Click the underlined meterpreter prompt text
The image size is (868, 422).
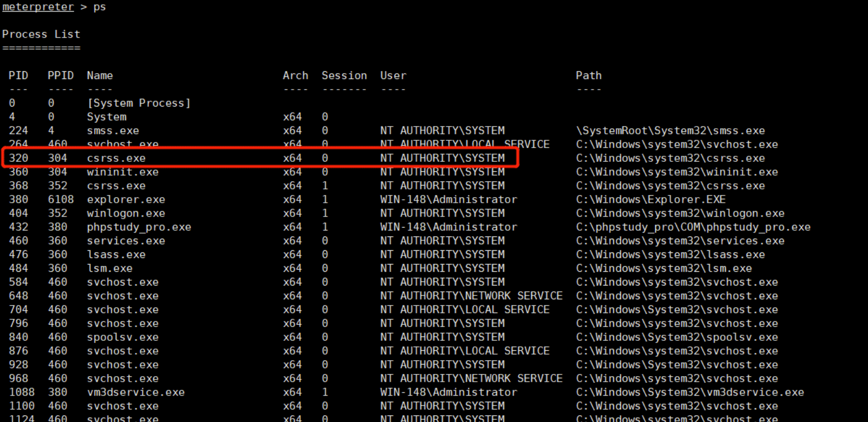(38, 7)
